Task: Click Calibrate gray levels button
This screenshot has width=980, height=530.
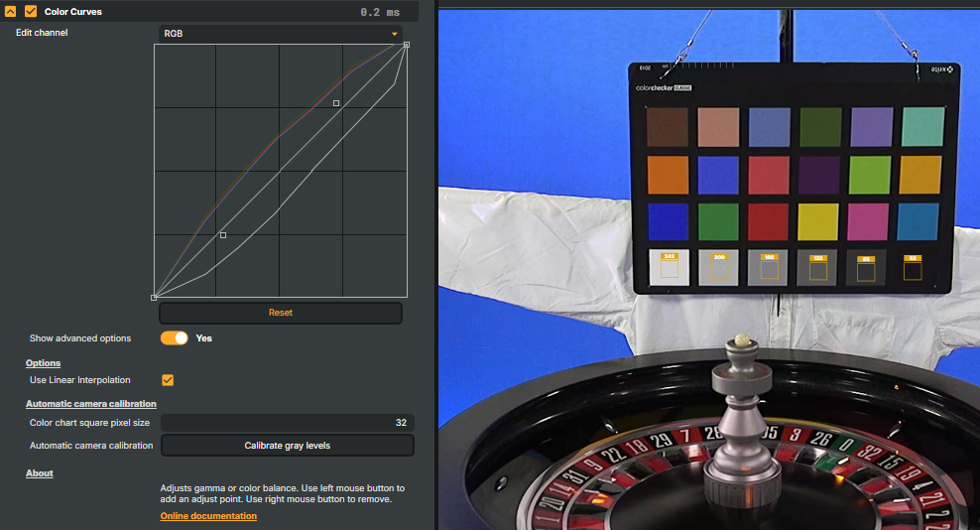Action: 288,446
